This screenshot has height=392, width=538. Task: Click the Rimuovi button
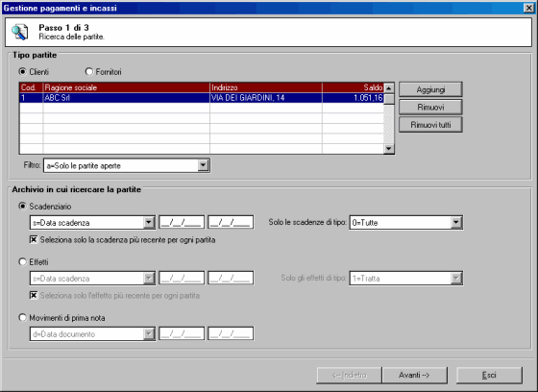point(430,107)
